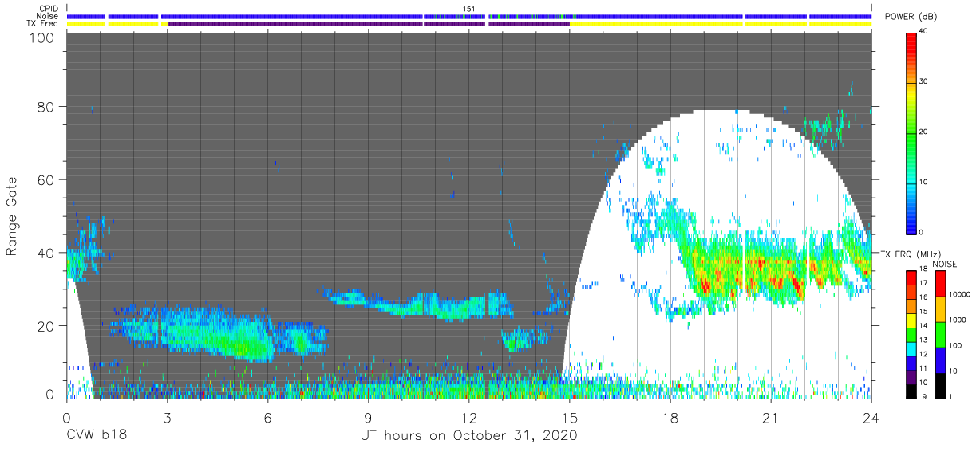Click the '100' Range Gate tick label
This screenshot has height=452, width=980.
42,37
